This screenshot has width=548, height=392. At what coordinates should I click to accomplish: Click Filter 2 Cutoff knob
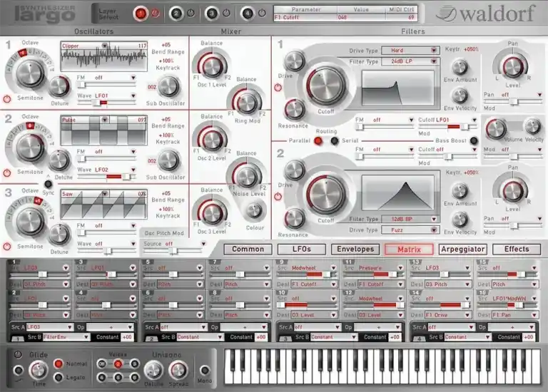tap(325, 195)
